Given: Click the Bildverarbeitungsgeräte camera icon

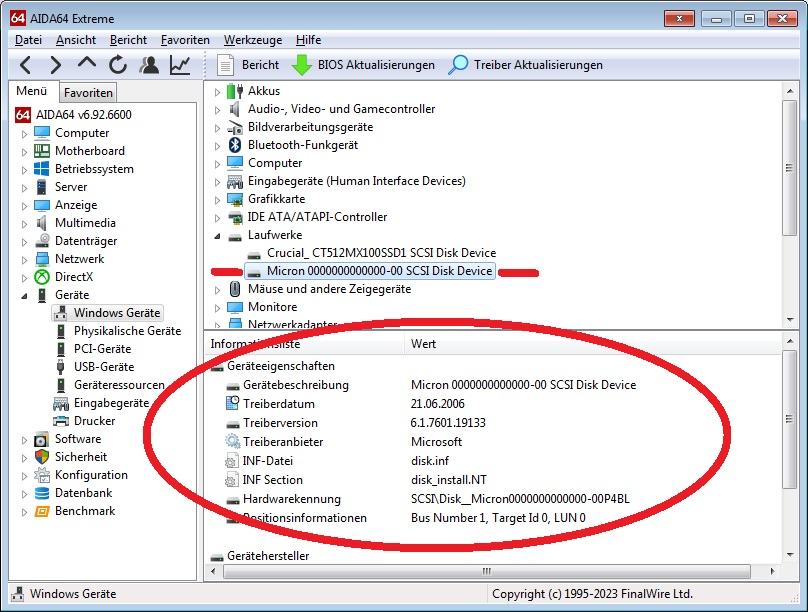Looking at the screenshot, I should [x=235, y=127].
